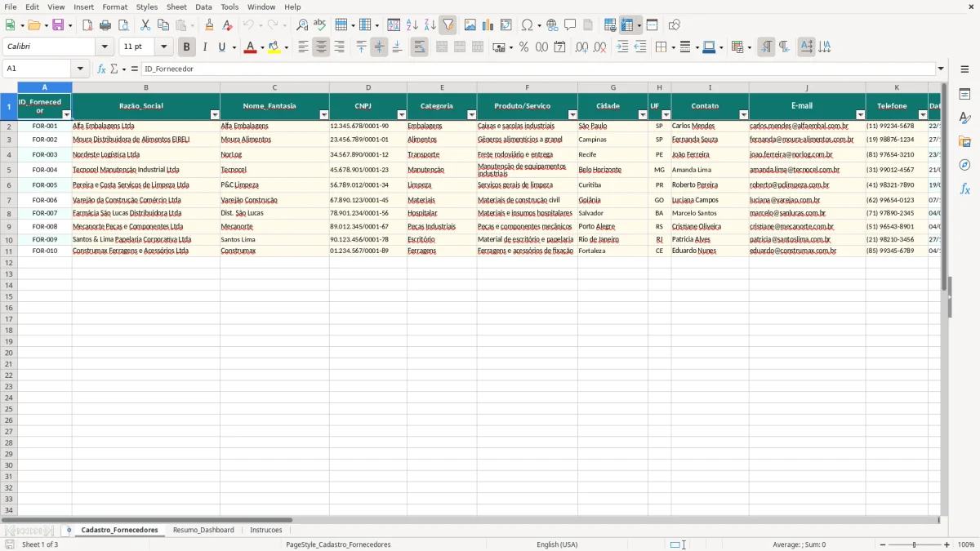Run the spelling check icon
This screenshot has width=980, height=551.
click(320, 25)
